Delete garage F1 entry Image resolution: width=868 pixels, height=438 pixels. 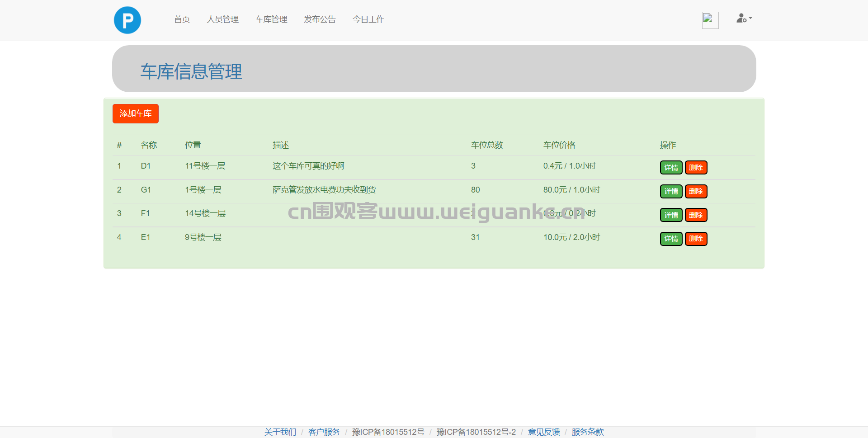point(696,215)
